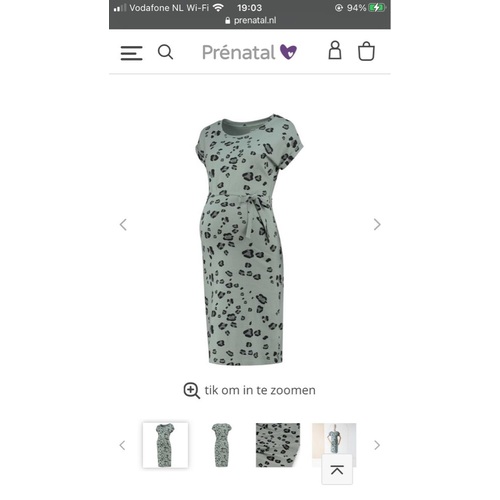Image resolution: width=500 pixels, height=500 pixels.
Task: Select the fabric pattern close-up thumbnail
Action: pyautogui.click(x=278, y=445)
